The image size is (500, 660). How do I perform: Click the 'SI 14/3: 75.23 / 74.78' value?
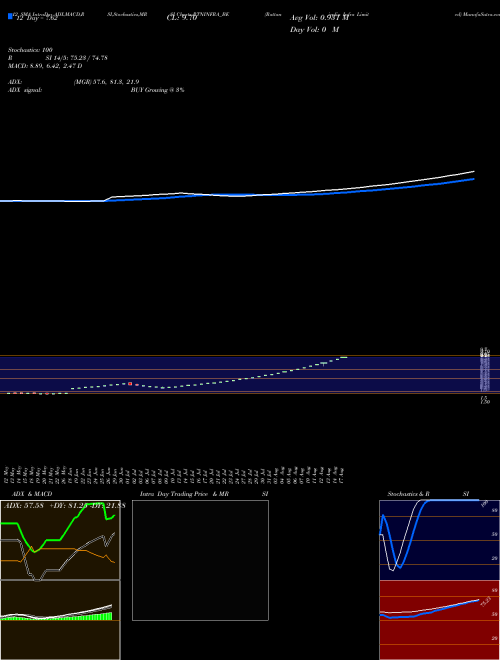(x=77, y=58)
